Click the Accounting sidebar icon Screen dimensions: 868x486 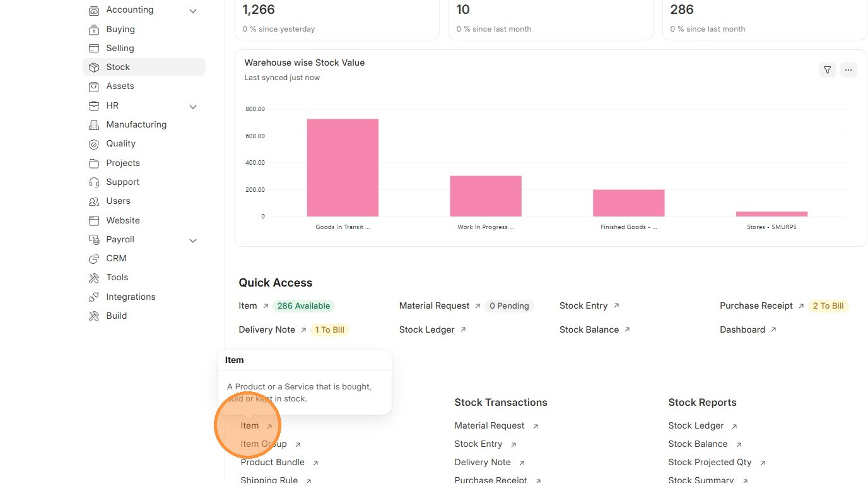94,11
